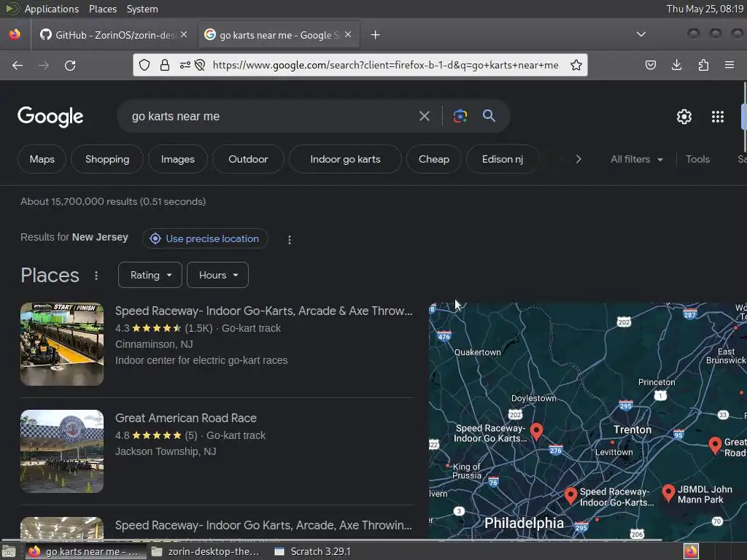Open the Tools option
The width and height of the screenshot is (747, 560).
click(697, 159)
